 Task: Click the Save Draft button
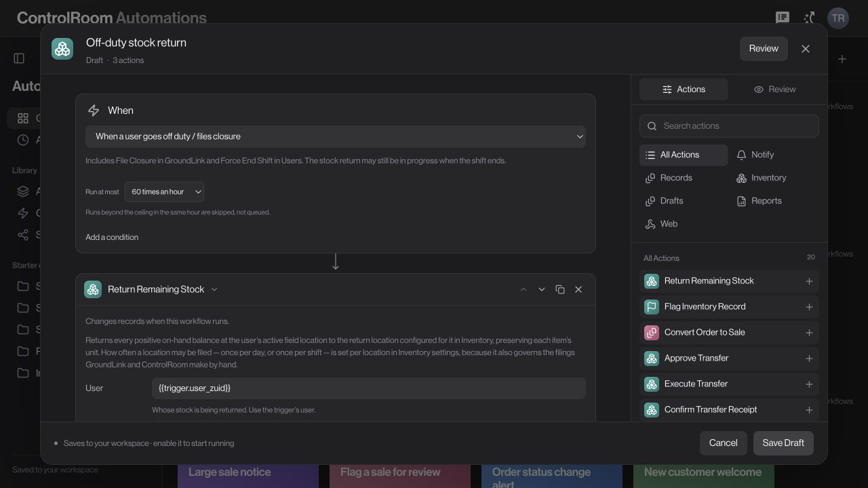click(x=783, y=443)
